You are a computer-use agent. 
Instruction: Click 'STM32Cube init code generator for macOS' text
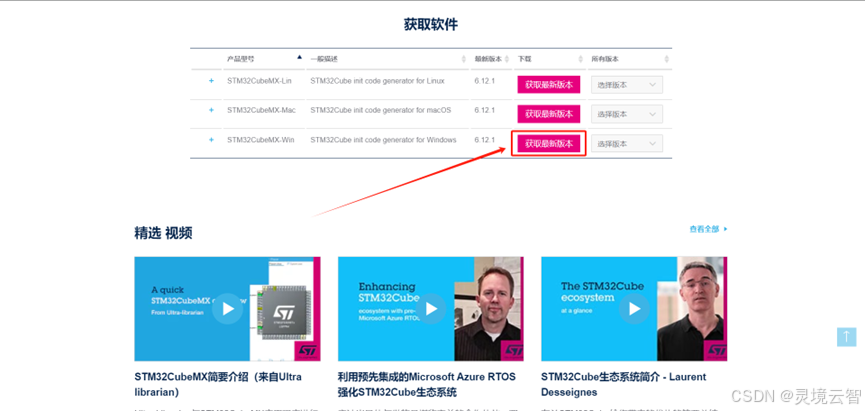pos(380,110)
